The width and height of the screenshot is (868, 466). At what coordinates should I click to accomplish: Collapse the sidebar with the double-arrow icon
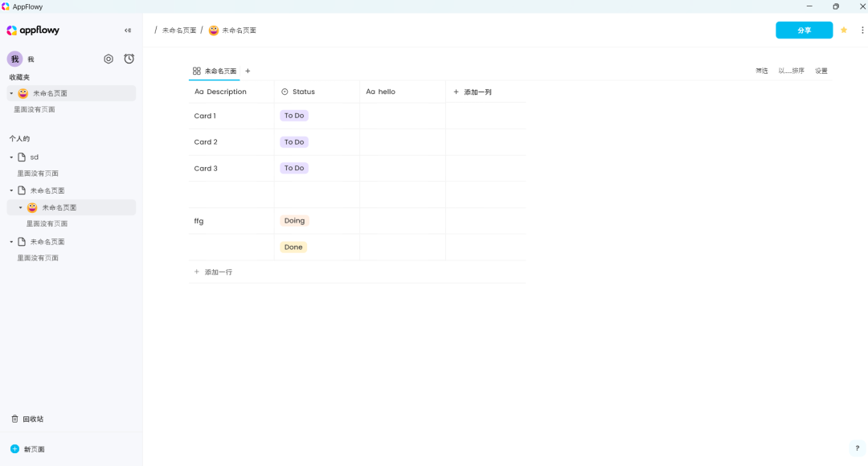tap(128, 31)
